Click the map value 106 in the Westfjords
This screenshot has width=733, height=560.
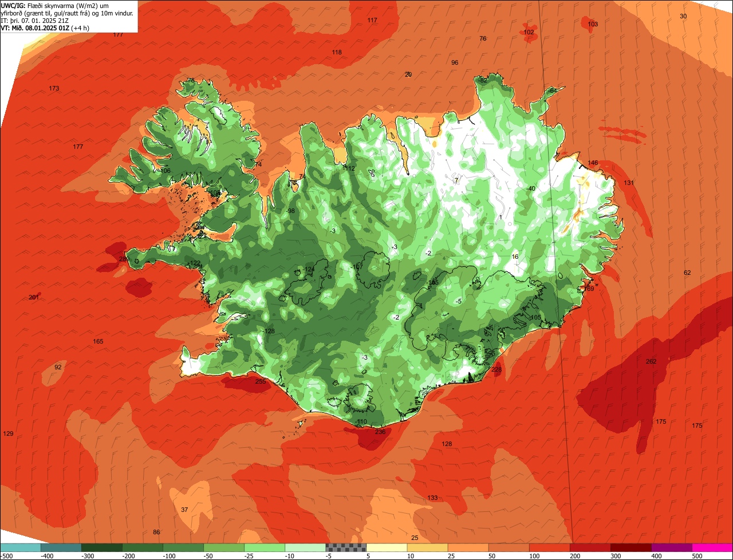coord(165,171)
